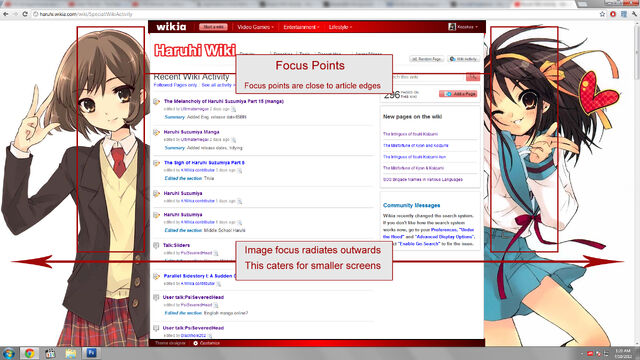The width and height of the screenshot is (640, 360).
Task: Click the Random Page button
Action: (x=427, y=59)
